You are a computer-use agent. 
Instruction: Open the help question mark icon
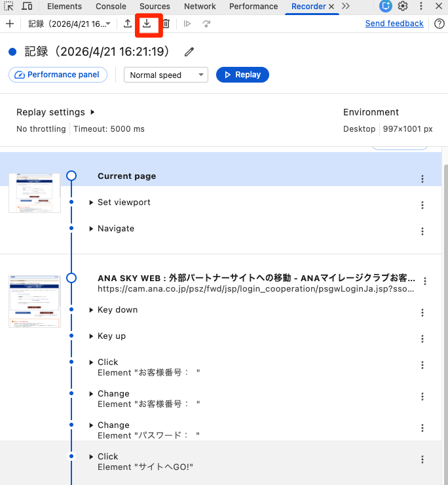[x=439, y=24]
